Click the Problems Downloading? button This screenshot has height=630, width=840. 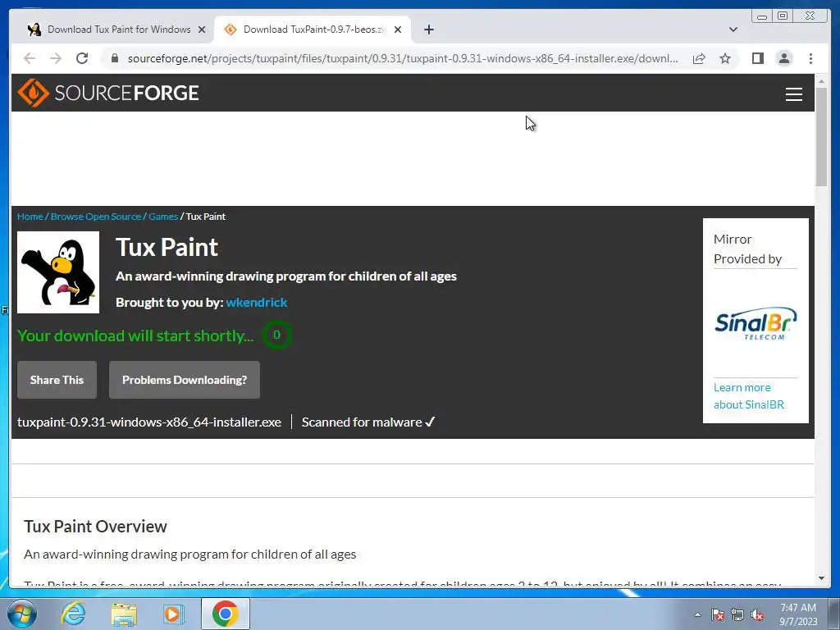[x=185, y=380]
